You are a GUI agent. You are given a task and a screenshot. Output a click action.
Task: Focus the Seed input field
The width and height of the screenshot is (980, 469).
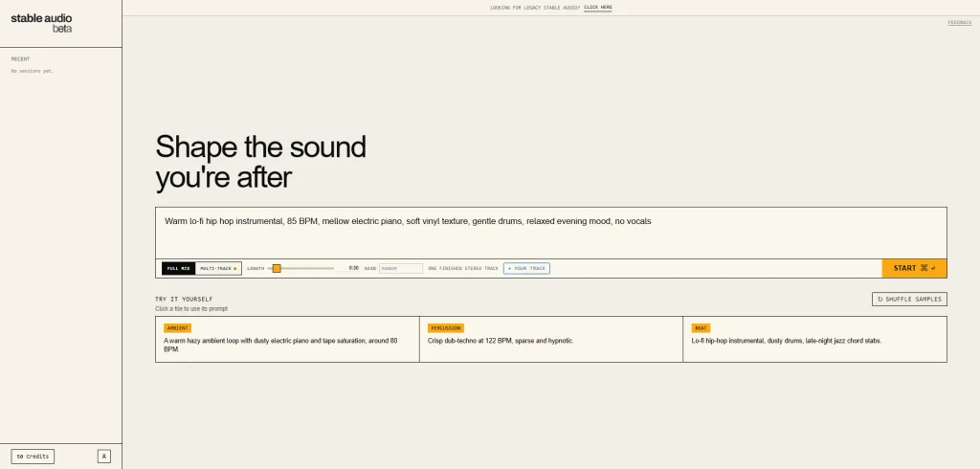401,268
